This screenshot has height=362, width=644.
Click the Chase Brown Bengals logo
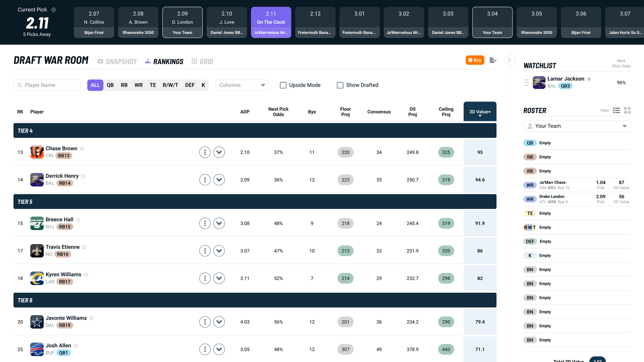[x=37, y=152]
